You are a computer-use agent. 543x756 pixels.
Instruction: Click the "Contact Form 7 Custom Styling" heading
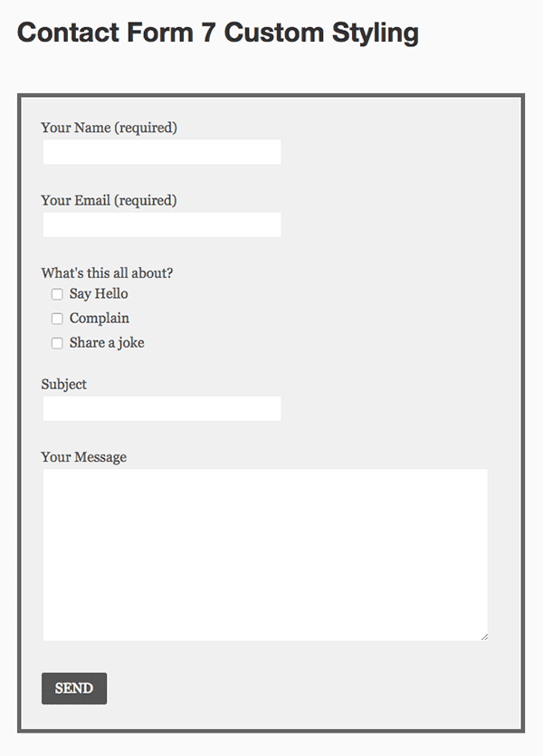[x=217, y=33]
